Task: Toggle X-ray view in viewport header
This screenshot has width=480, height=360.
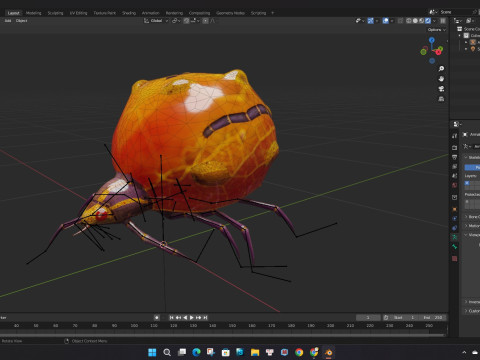Action: [x=400, y=21]
